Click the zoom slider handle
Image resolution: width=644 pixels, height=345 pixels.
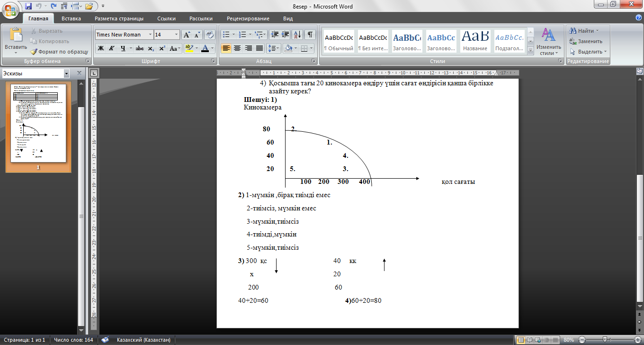point(604,340)
